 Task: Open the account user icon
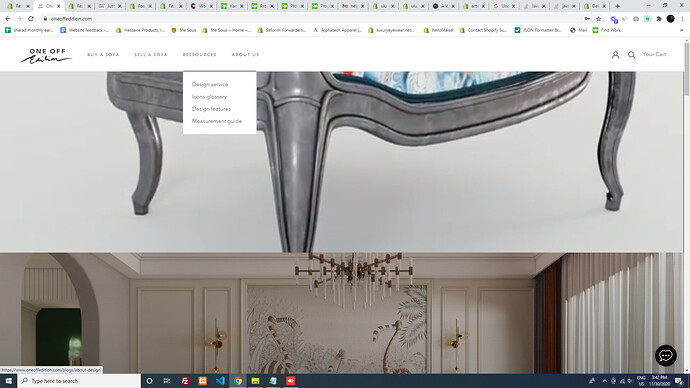click(615, 55)
